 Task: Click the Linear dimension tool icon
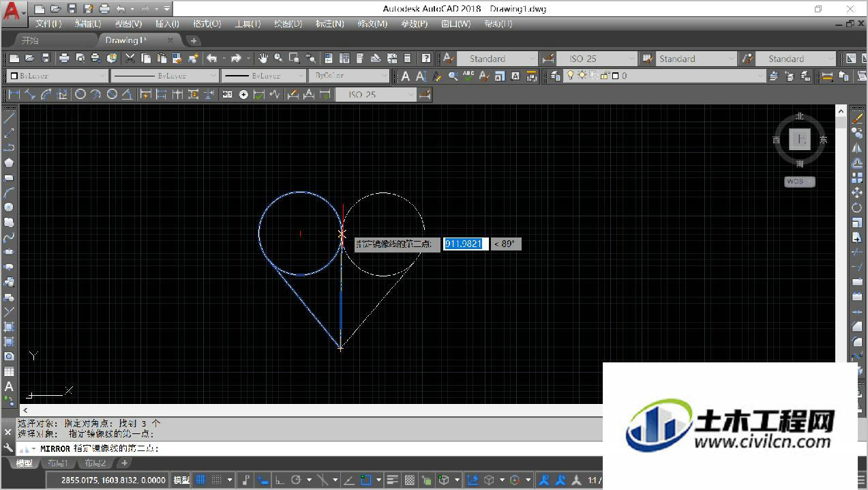[14, 94]
